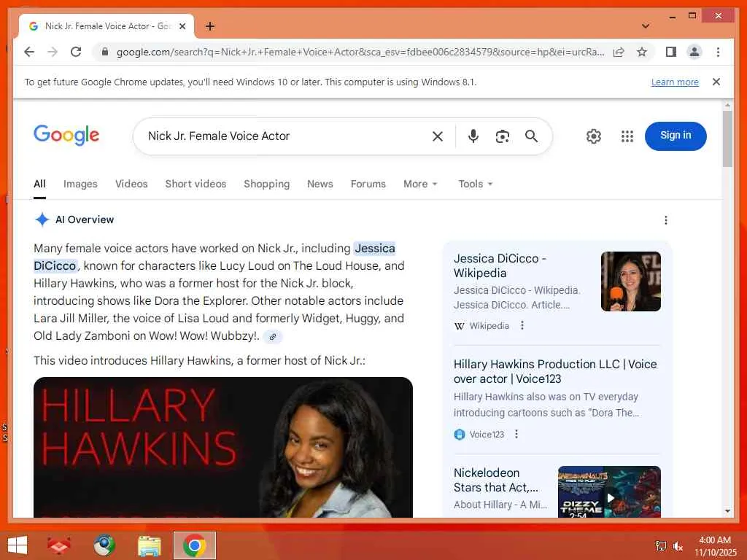The height and width of the screenshot is (560, 747).
Task: Bookmark this page with the star
Action: (642, 52)
